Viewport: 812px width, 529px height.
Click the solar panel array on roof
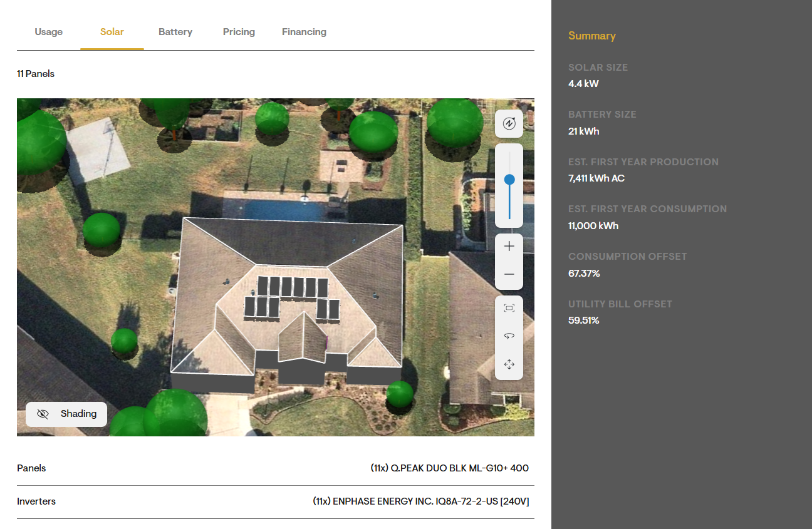tap(291, 297)
